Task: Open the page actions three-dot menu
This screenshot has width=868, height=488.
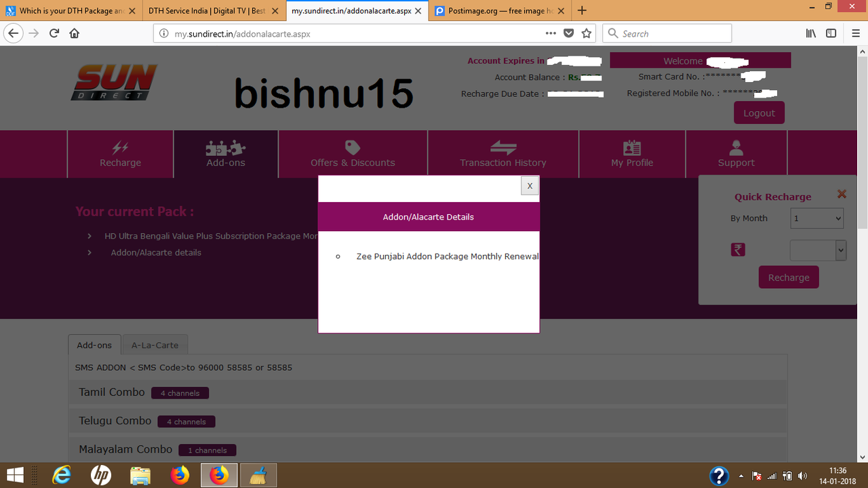Action: [551, 33]
